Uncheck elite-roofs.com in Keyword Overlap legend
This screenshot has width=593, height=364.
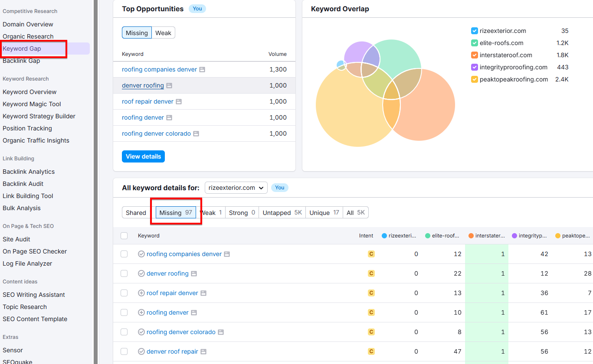pyautogui.click(x=475, y=43)
